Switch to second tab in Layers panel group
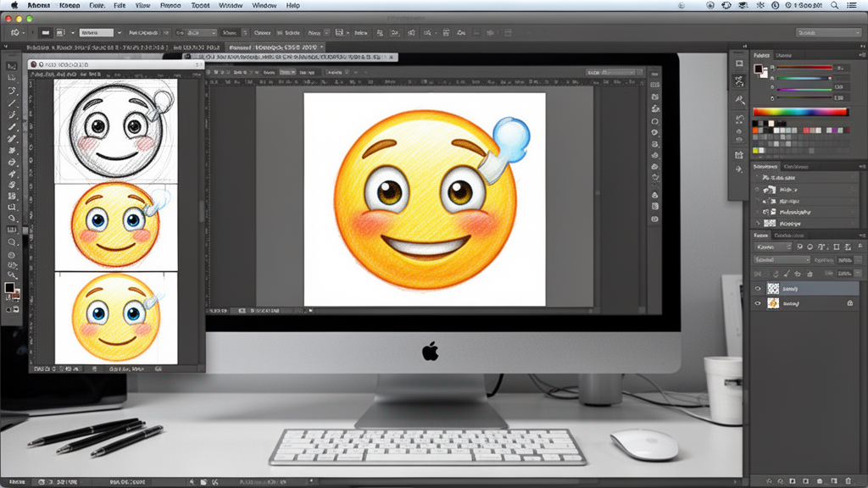Viewport: 868px width, 488px height. pos(789,236)
